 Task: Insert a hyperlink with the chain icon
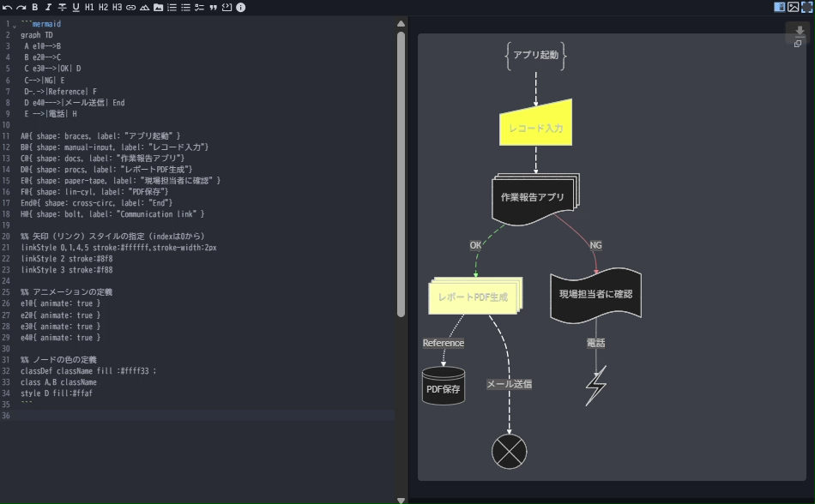131,7
